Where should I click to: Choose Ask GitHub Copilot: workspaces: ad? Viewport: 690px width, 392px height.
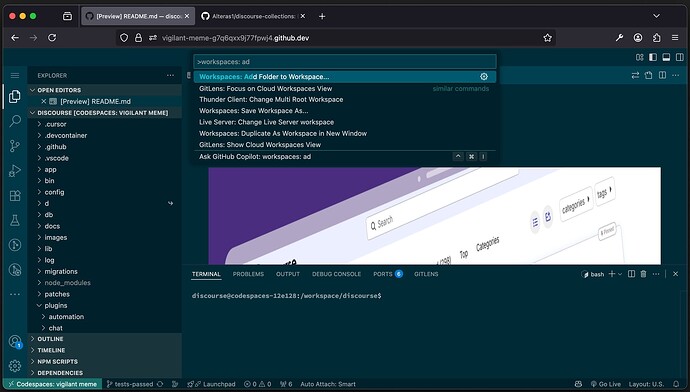345,157
